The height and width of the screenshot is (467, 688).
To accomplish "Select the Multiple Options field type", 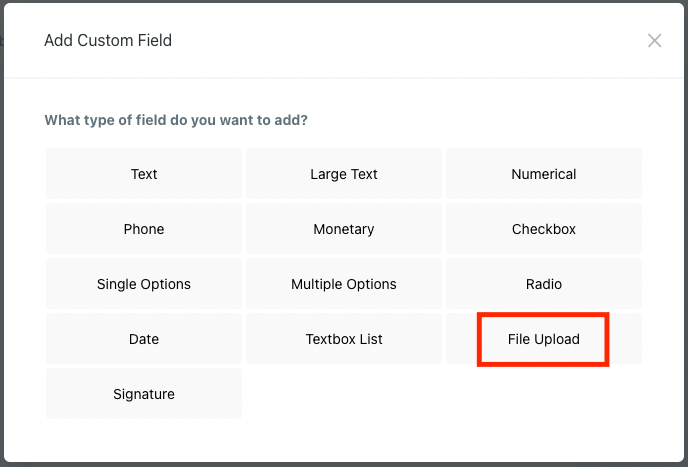I will point(344,284).
